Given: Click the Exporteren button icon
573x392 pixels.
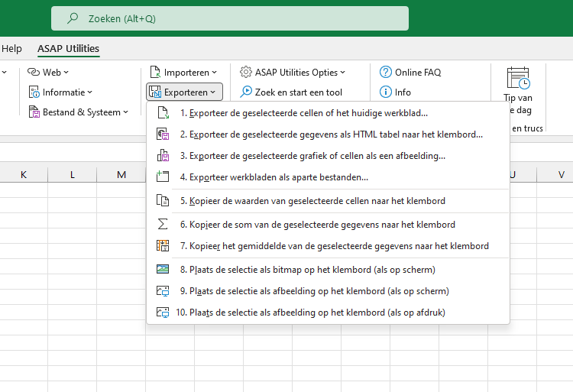Looking at the screenshot, I should point(155,92).
